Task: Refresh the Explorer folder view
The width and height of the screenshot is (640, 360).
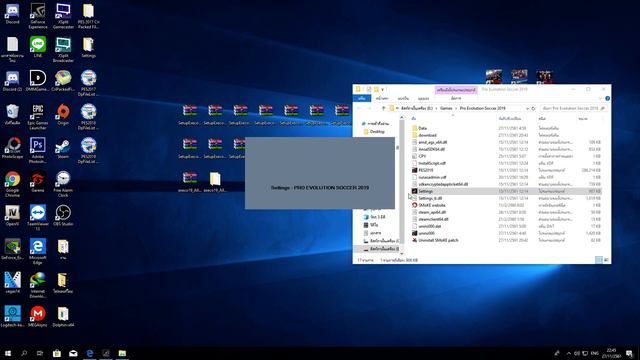Action: [533, 109]
